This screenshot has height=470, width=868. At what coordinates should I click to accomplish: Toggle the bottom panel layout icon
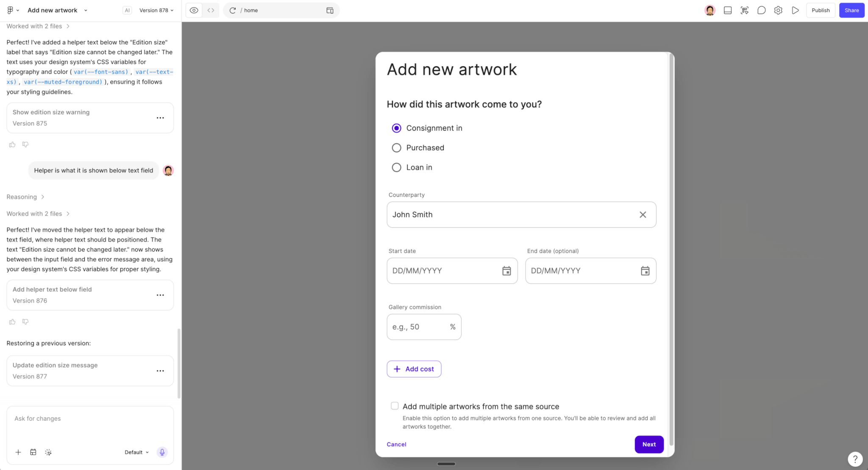(727, 10)
